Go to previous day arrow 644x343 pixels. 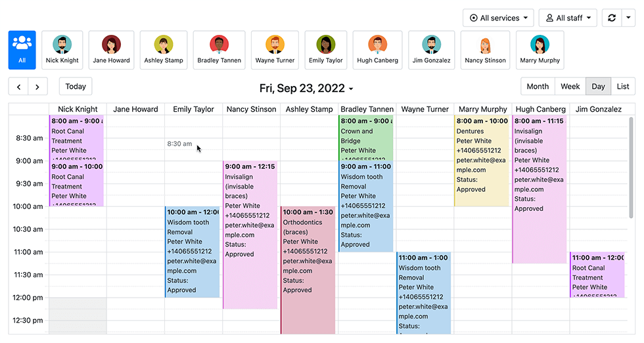(18, 87)
